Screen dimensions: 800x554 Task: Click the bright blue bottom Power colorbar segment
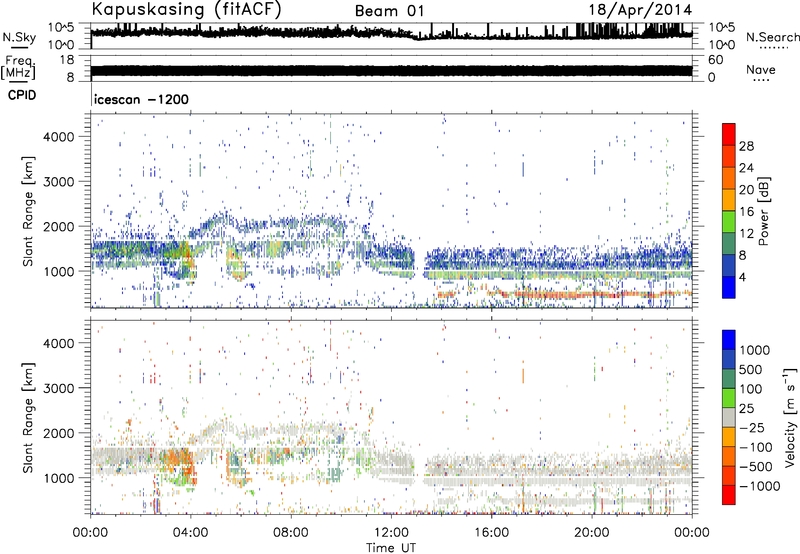tap(729, 287)
